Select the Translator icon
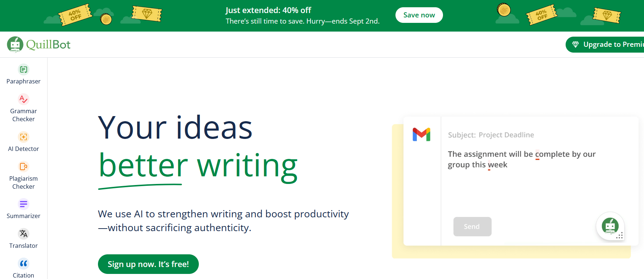Viewport: 644px width, 279px height. tap(24, 234)
